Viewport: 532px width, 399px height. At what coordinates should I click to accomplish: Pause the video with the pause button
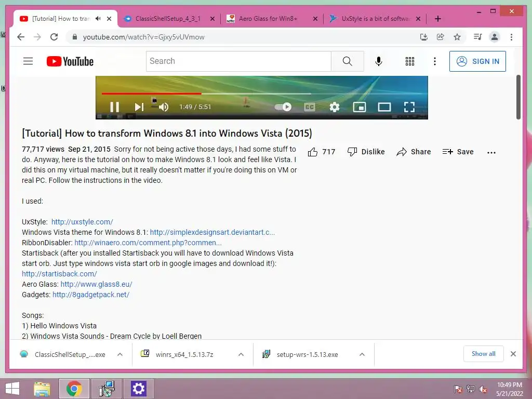tap(115, 107)
